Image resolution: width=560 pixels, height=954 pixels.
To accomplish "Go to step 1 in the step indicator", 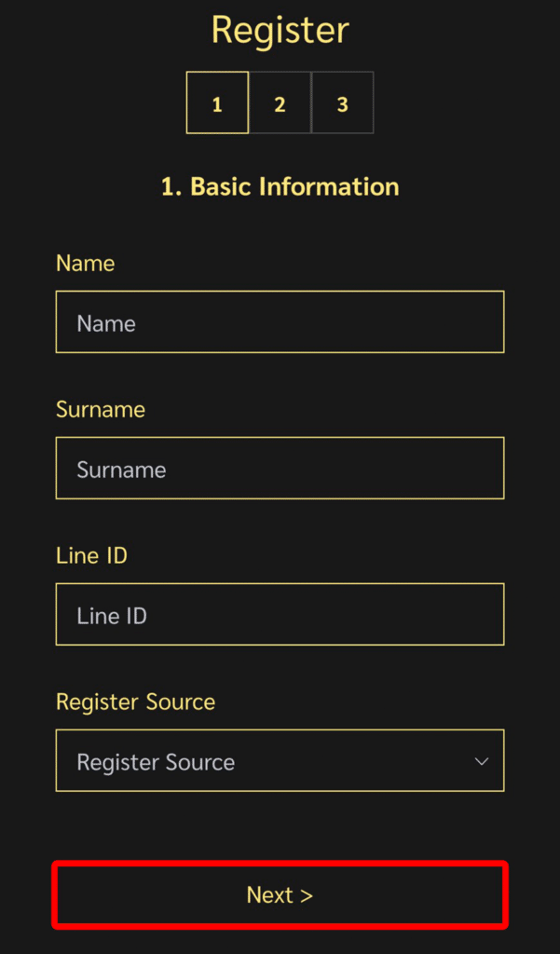I will pos(217,102).
